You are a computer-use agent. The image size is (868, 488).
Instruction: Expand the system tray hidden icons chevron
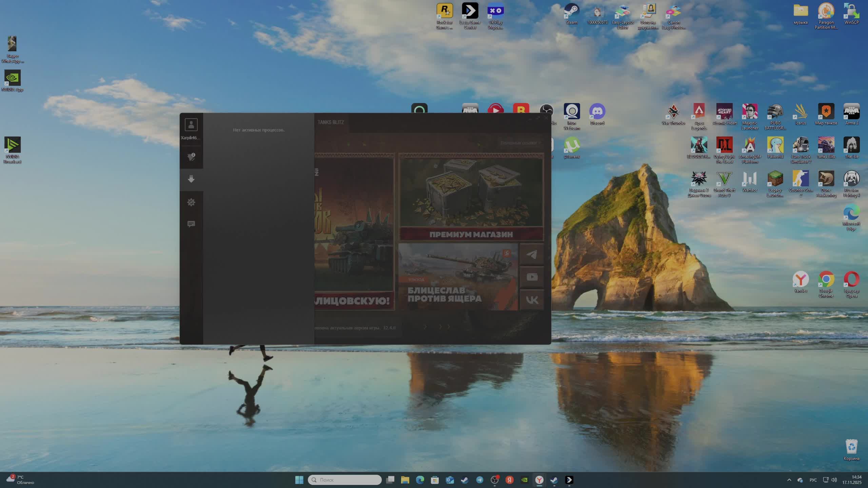789,480
